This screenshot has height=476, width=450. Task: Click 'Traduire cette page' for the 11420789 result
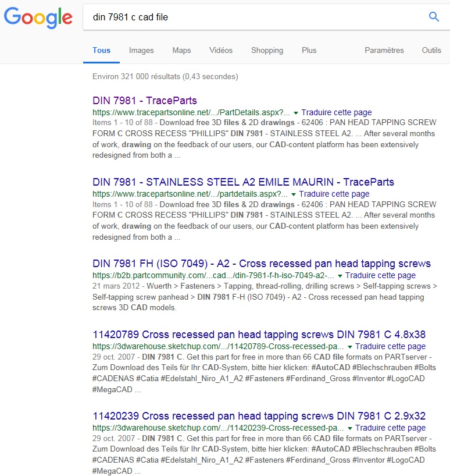pos(391,346)
